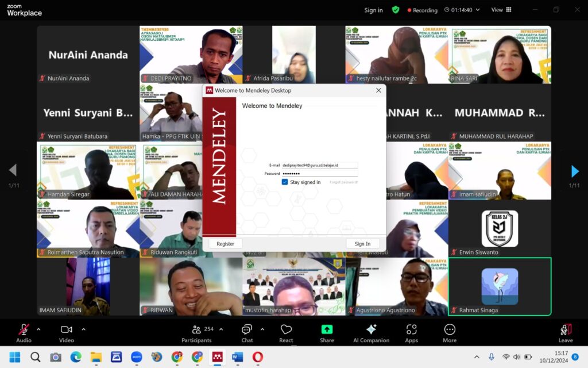Open Opera browser from the taskbar
The image size is (588, 368).
click(x=258, y=356)
